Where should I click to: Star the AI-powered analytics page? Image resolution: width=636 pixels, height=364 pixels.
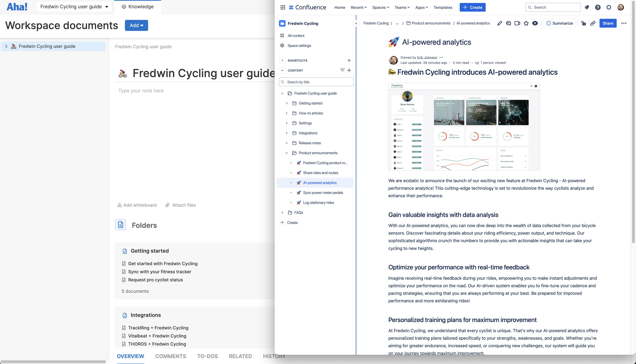526,23
